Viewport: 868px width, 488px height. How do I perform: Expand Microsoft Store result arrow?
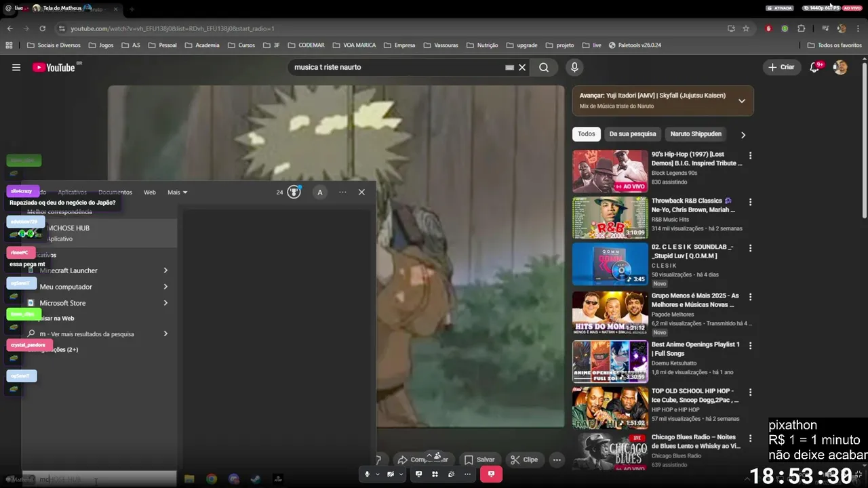(x=165, y=303)
